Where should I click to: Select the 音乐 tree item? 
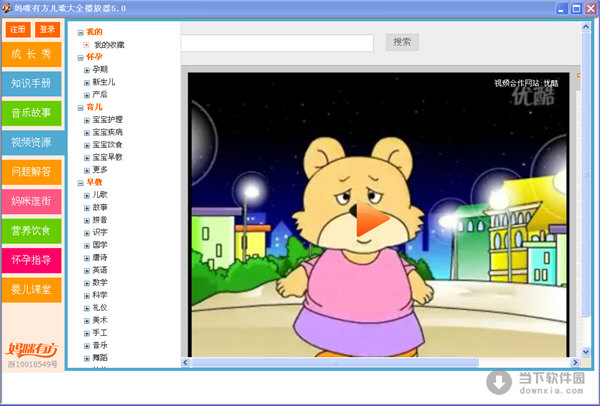(100, 345)
